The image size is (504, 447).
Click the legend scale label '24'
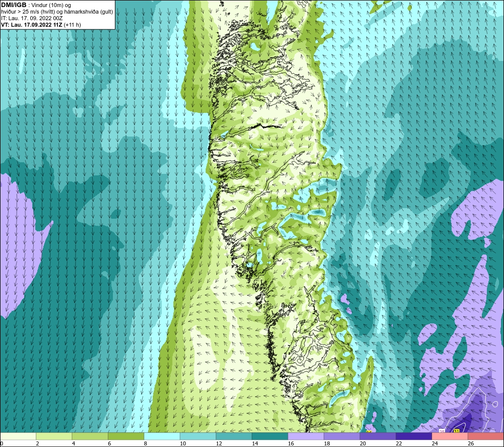[435, 443]
